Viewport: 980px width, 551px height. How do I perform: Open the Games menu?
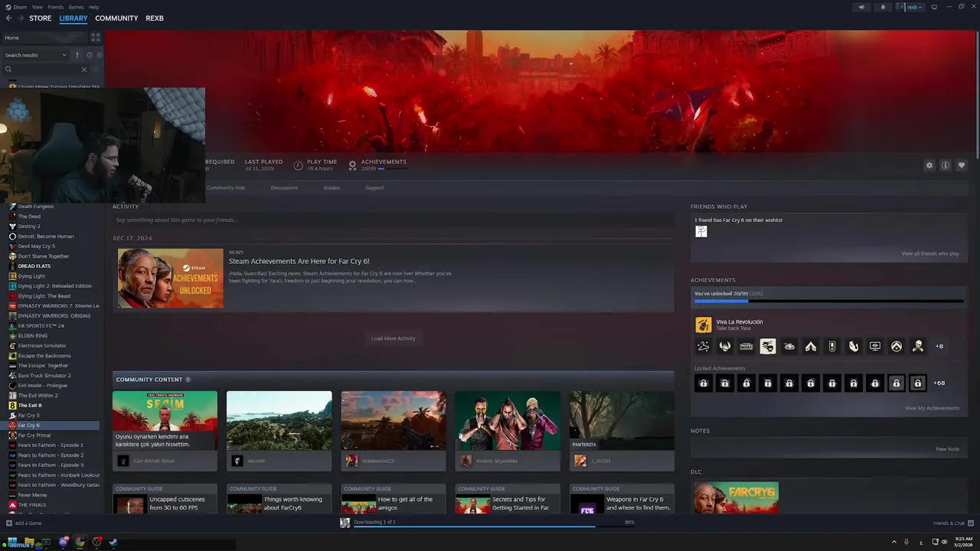coord(77,7)
